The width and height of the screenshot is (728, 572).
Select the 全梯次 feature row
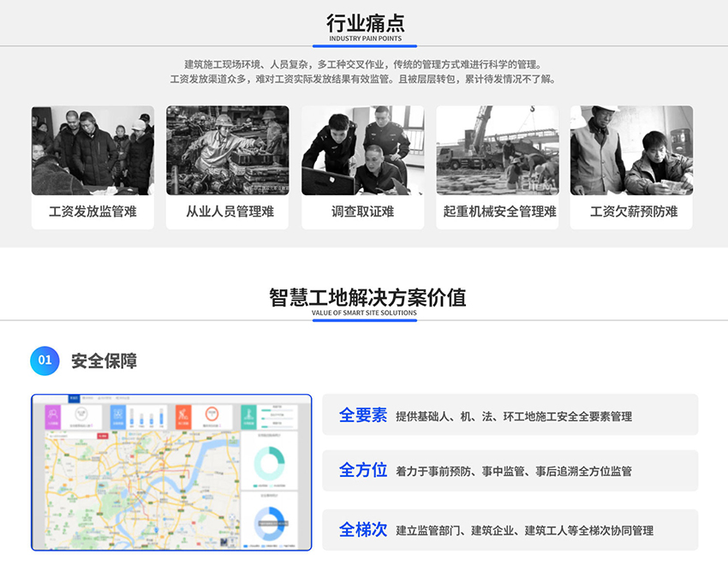510,530
